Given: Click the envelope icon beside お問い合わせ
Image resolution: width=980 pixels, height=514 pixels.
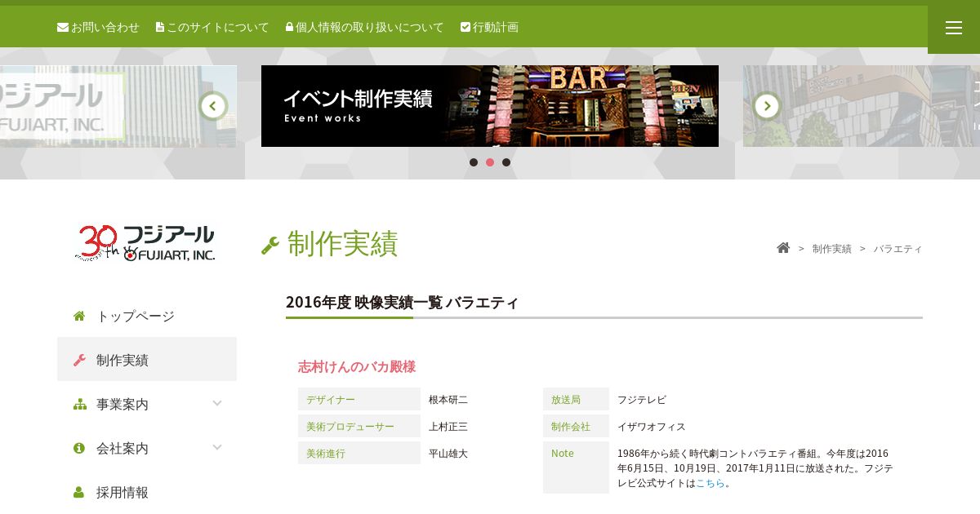Looking at the screenshot, I should click(x=62, y=27).
